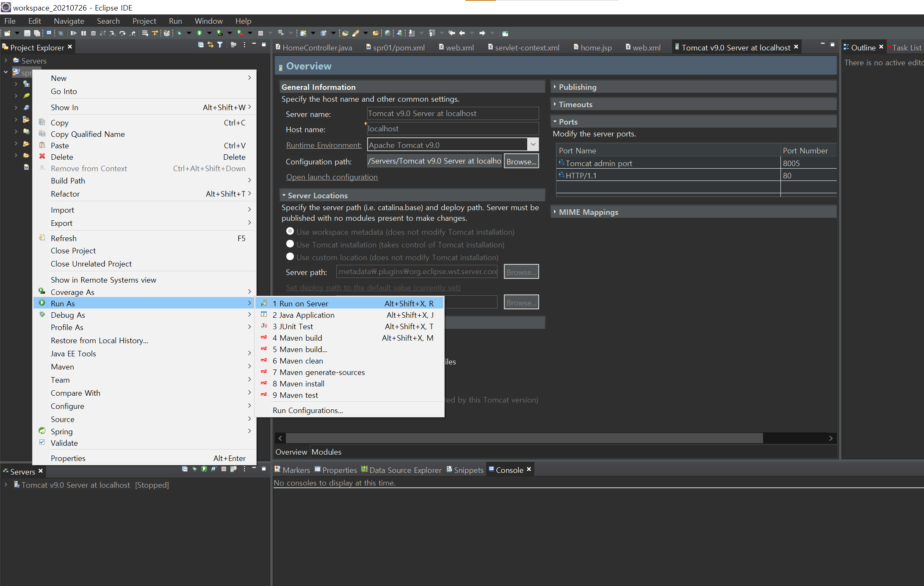Screen dimensions: 924x586
Task: Click Open launch configuration link
Action: point(332,177)
